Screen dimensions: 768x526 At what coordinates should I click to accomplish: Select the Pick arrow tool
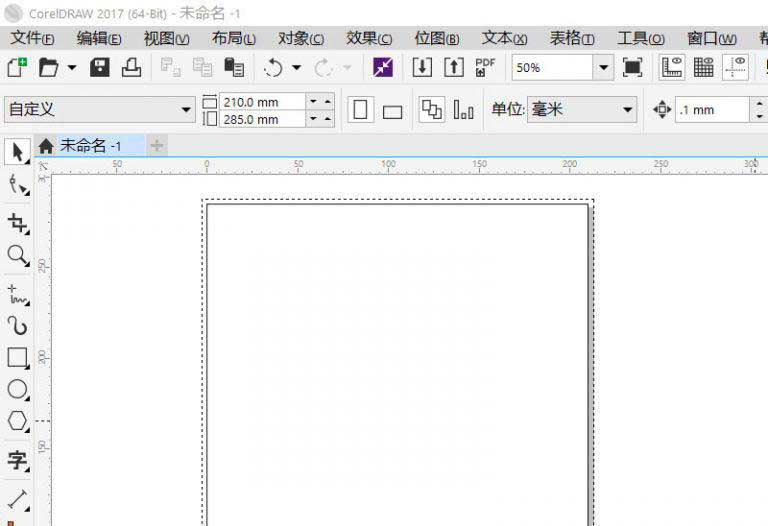point(18,152)
